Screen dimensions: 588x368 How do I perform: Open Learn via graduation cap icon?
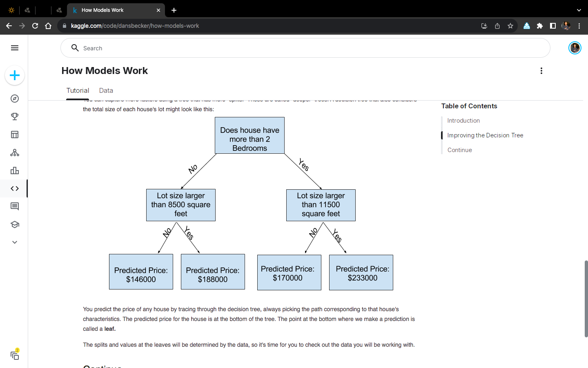point(15,224)
